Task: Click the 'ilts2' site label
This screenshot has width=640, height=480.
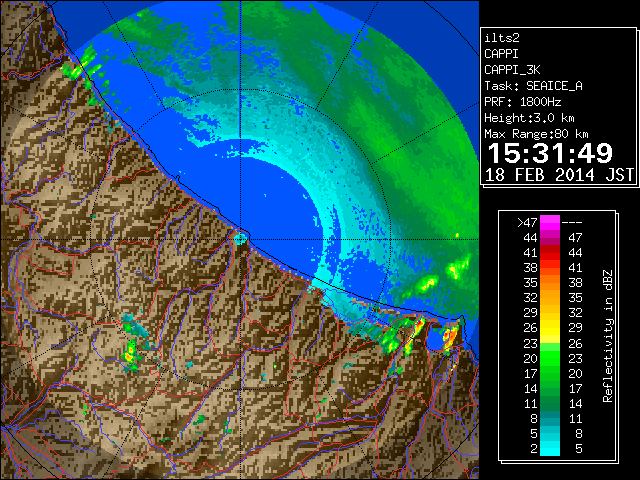Action: click(502, 38)
